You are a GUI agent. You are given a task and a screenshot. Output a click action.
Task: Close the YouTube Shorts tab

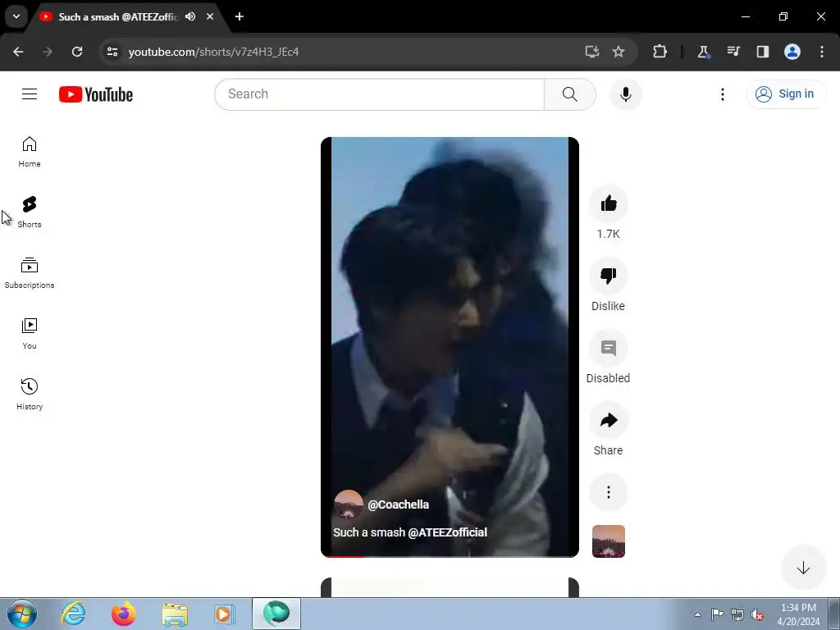point(210,16)
